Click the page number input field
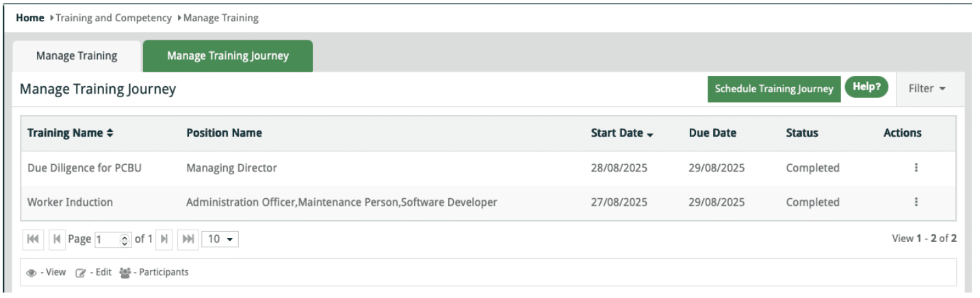 tap(107, 239)
